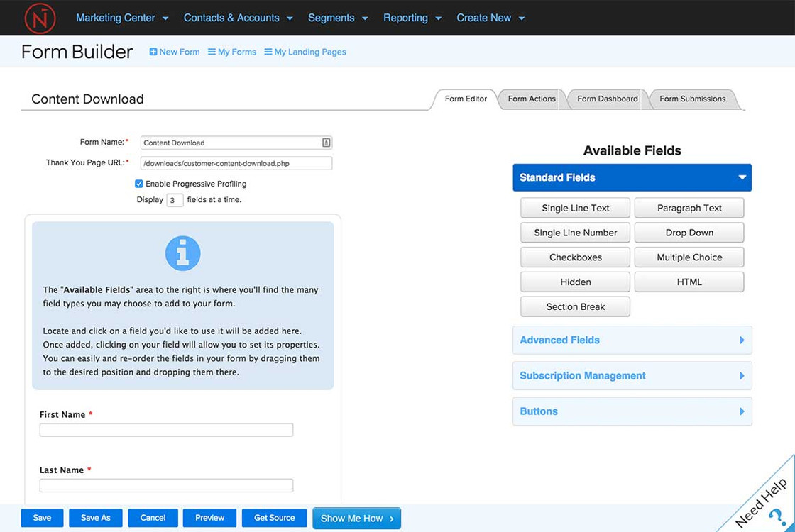Click the plus icon beside New Form
The image size is (795, 532).
click(153, 52)
